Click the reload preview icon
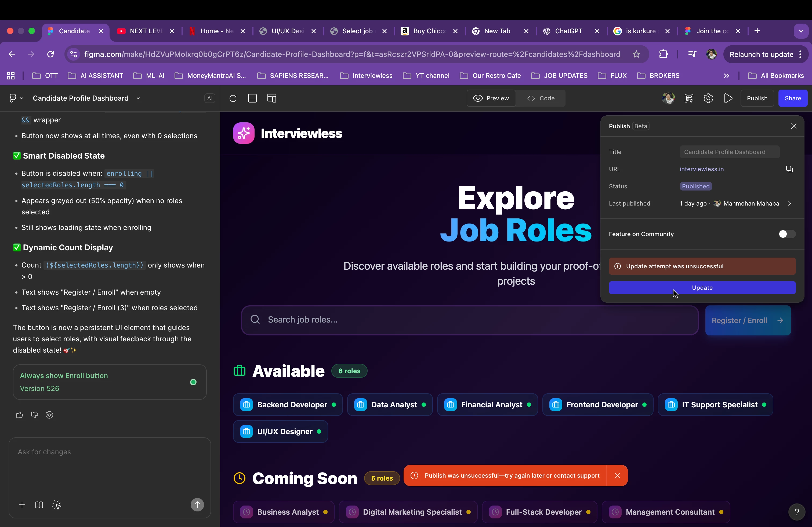 233,98
